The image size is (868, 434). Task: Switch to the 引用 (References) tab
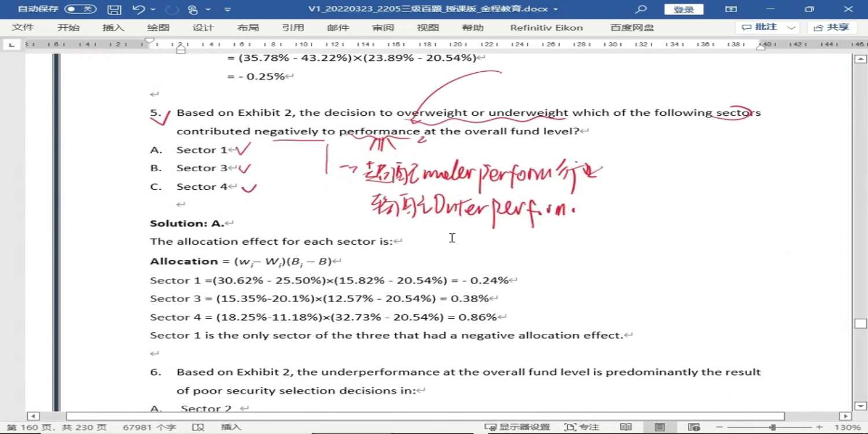click(293, 28)
